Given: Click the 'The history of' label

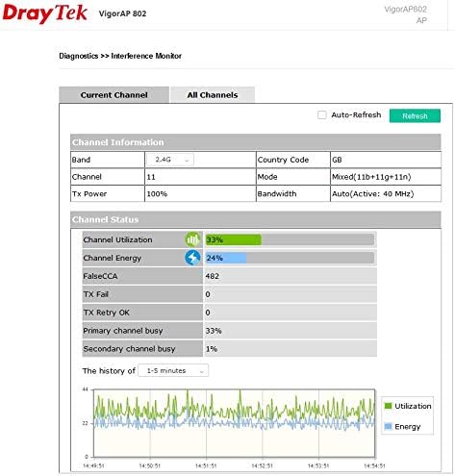Looking at the screenshot, I should pyautogui.click(x=109, y=371).
